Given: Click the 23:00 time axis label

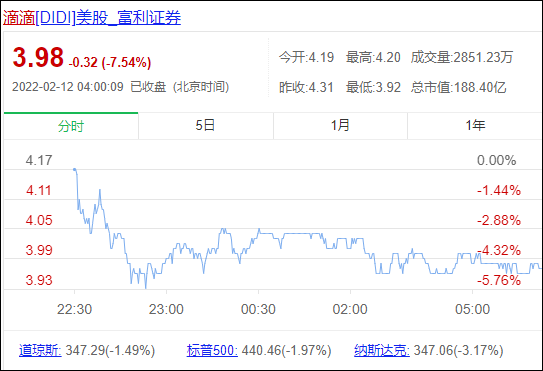Looking at the screenshot, I should tap(166, 309).
